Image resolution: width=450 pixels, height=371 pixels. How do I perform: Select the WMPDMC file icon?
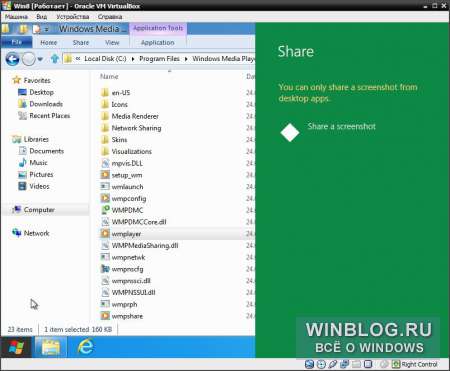(x=105, y=210)
